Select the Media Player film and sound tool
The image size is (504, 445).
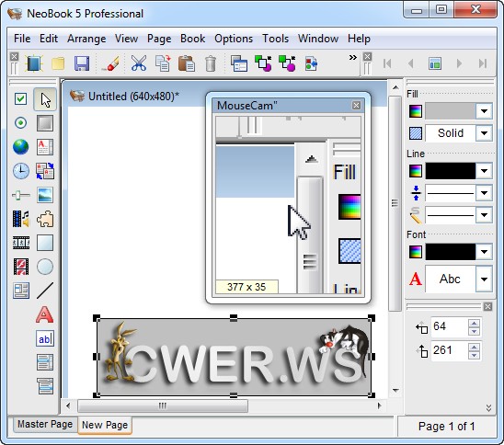pos(21,219)
